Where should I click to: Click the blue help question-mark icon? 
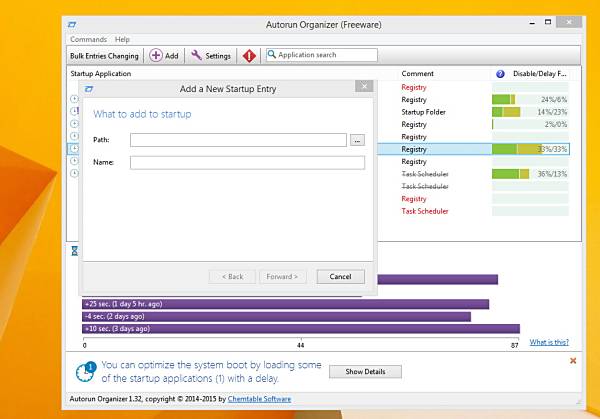click(500, 74)
